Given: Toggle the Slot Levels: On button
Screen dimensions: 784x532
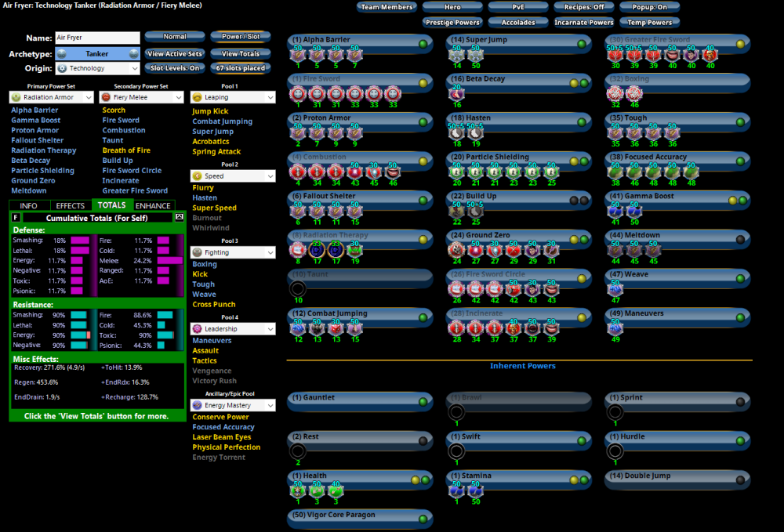Looking at the screenshot, I should [175, 68].
